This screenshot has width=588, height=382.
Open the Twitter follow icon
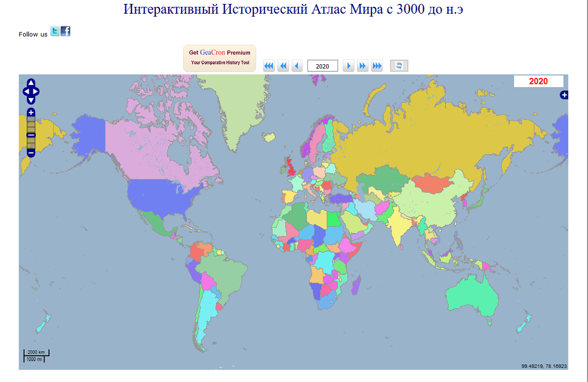[55, 31]
